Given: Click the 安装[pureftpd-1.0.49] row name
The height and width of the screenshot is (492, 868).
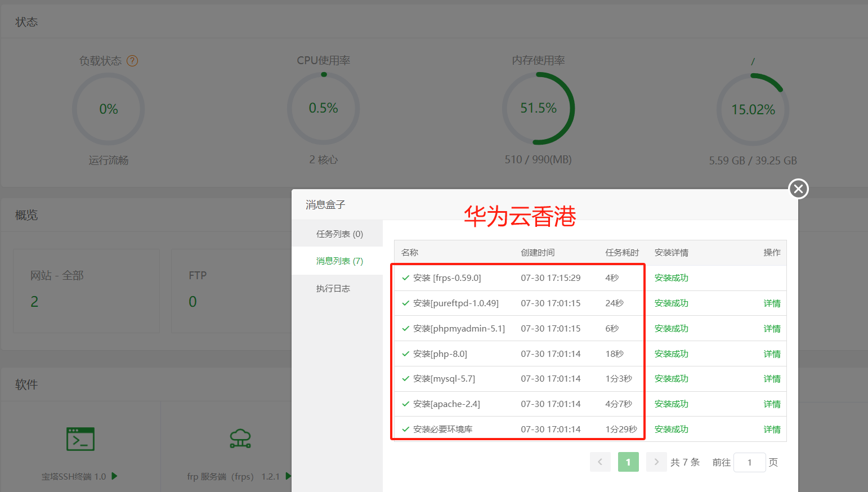Looking at the screenshot, I should (x=456, y=303).
